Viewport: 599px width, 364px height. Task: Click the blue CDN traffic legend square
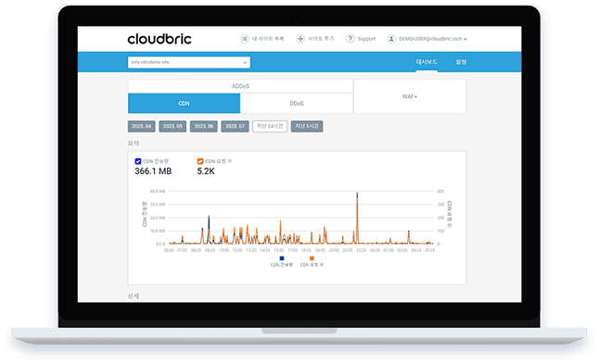point(282,258)
